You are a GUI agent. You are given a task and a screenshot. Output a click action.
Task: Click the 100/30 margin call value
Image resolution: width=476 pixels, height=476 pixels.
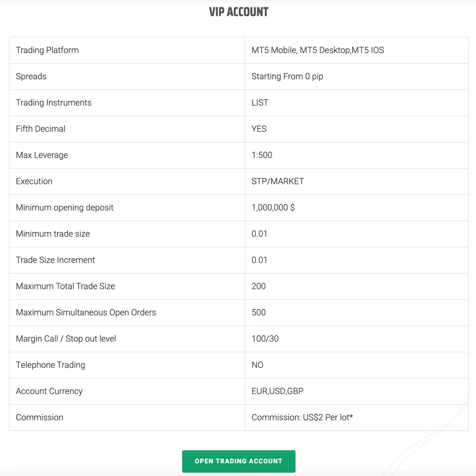pyautogui.click(x=265, y=339)
